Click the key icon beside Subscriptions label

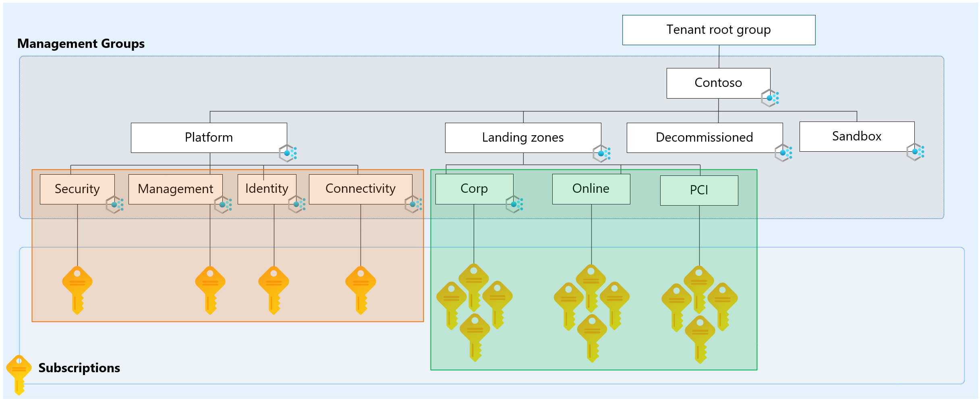[19, 374]
